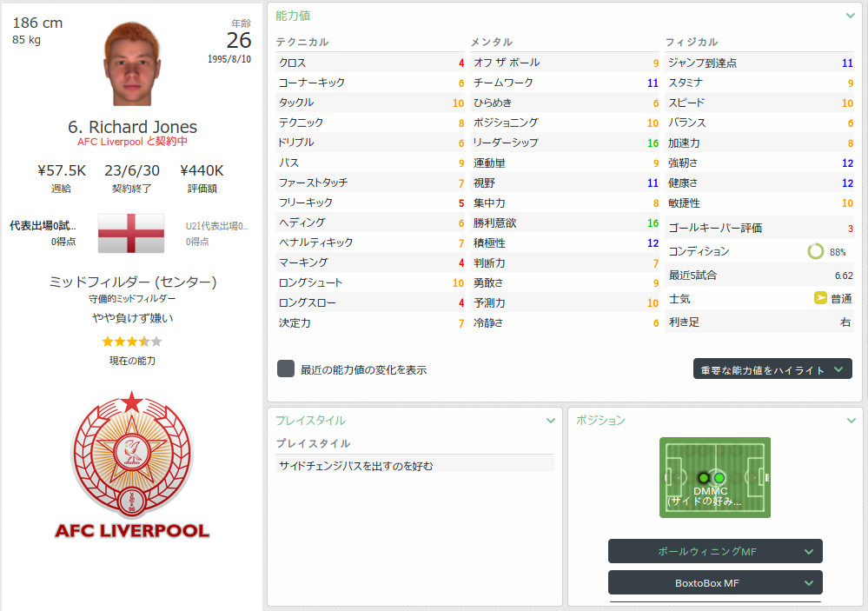Viewport: 868px width, 611px height.
Task: Click the ゴールキーパー評価 row
Action: click(x=759, y=228)
